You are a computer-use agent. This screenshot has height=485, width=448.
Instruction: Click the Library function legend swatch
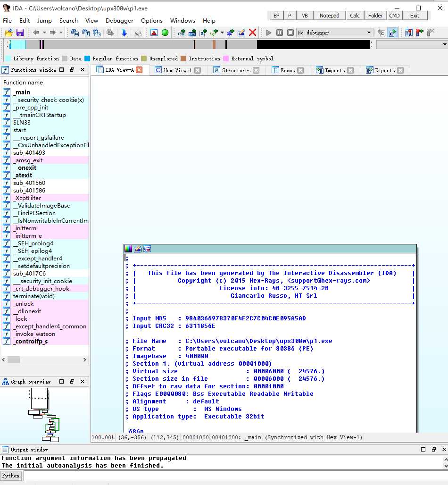[x=8, y=59]
